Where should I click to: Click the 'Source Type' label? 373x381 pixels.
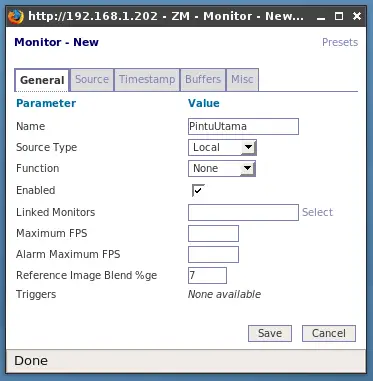47,147
